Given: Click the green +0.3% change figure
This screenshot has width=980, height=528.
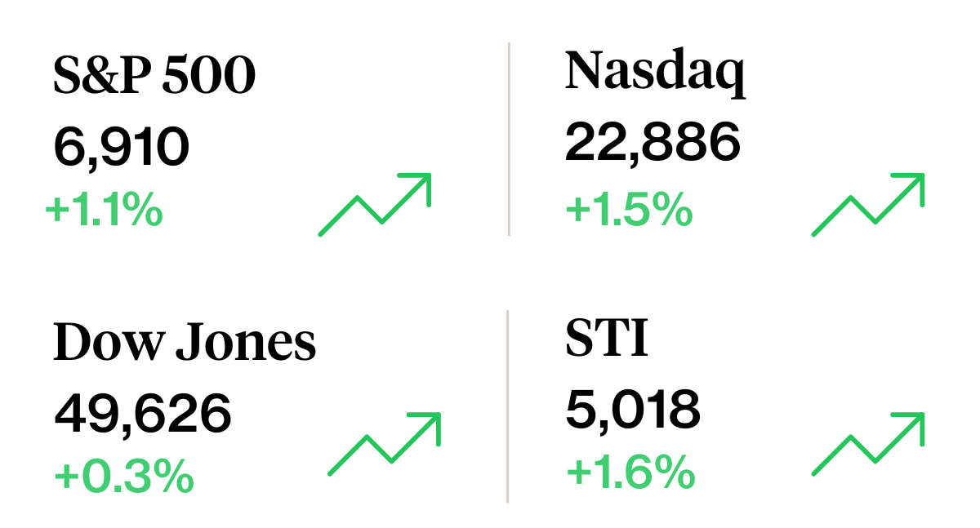Looking at the screenshot, I should point(123,477).
